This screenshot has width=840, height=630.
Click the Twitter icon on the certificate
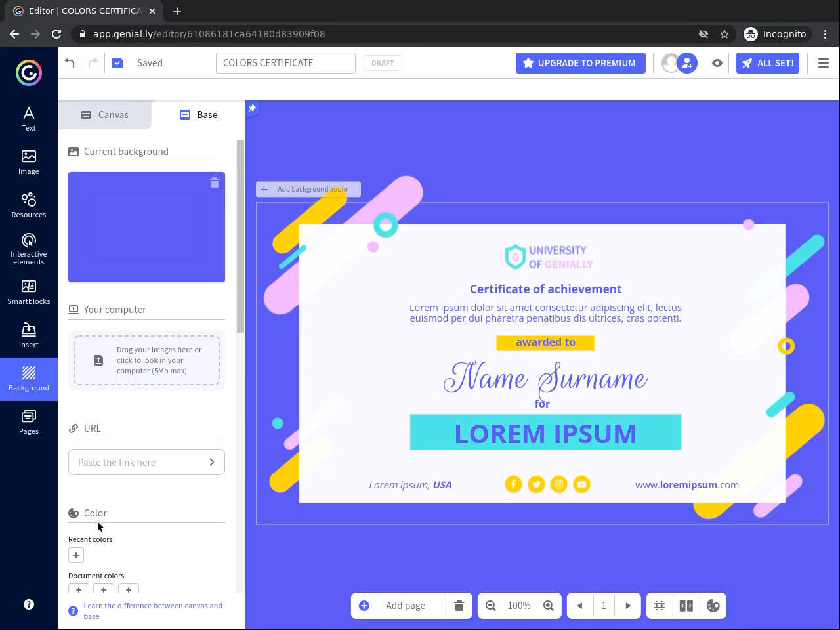click(x=536, y=484)
